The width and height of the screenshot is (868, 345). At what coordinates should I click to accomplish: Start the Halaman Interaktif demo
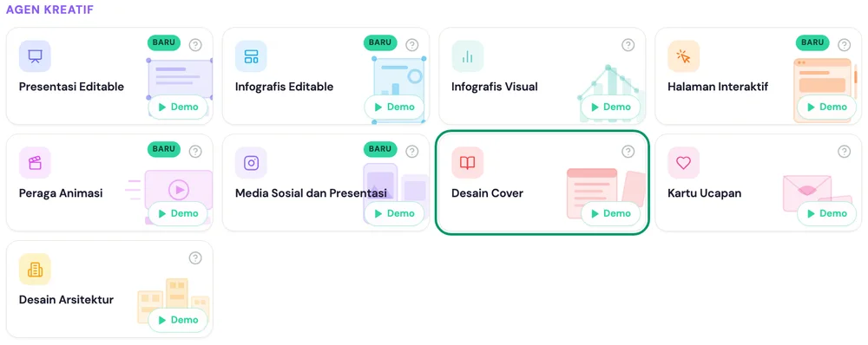point(826,107)
